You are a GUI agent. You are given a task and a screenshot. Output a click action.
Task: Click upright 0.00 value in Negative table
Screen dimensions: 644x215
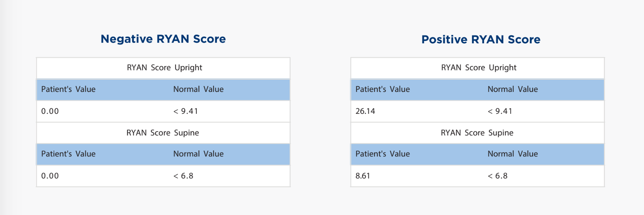coord(50,111)
